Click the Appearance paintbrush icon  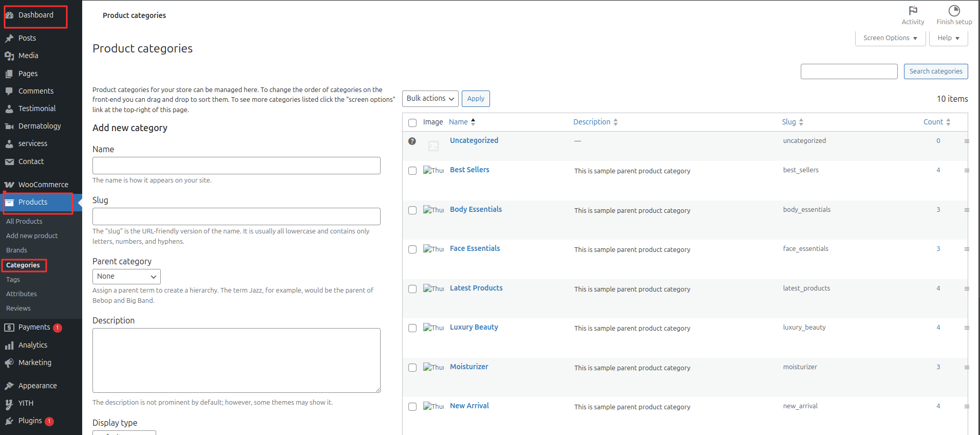[x=9, y=386]
